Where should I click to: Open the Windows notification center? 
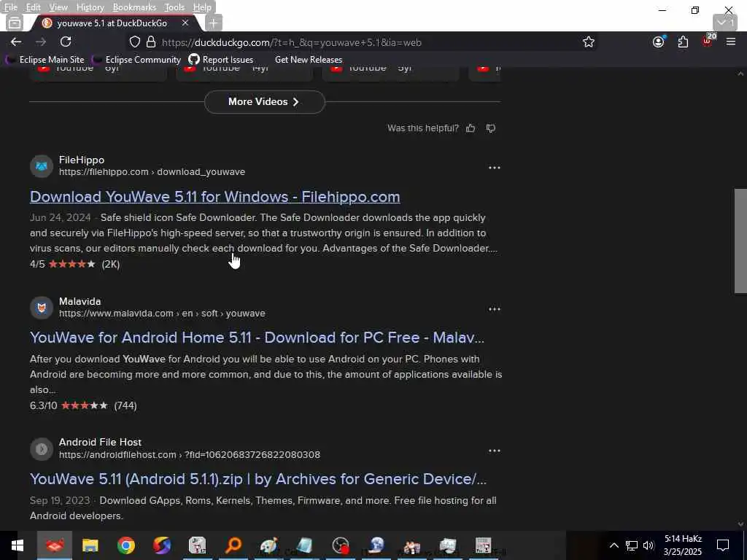point(723,545)
